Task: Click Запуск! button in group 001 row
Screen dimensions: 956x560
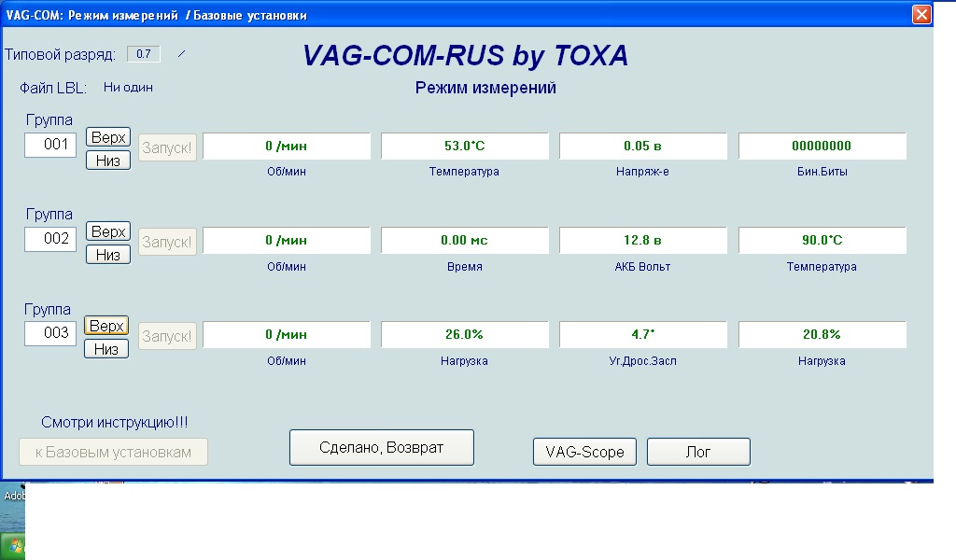Action: 167,147
